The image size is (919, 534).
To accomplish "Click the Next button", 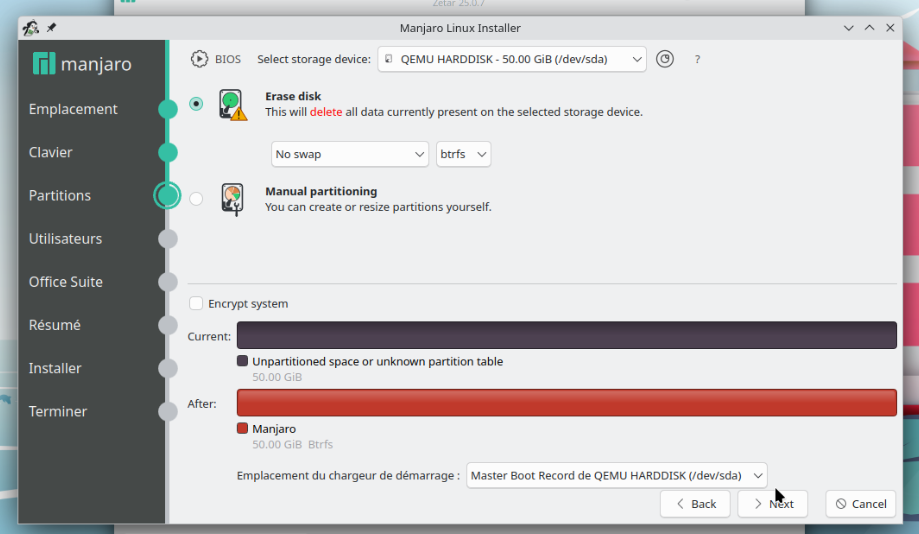I will point(772,504).
